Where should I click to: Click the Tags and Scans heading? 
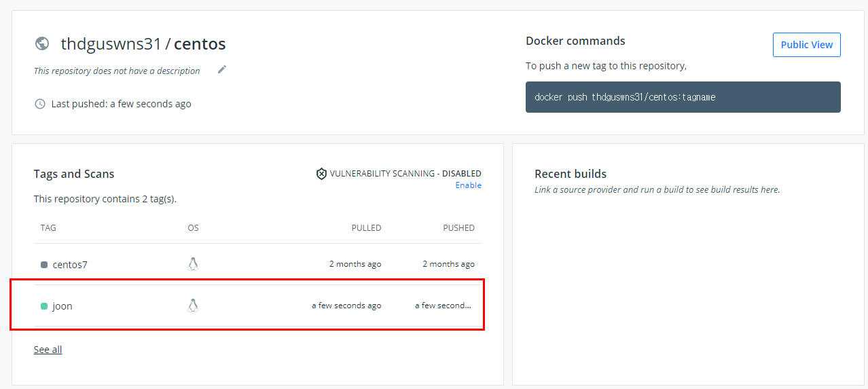pyautogui.click(x=74, y=174)
